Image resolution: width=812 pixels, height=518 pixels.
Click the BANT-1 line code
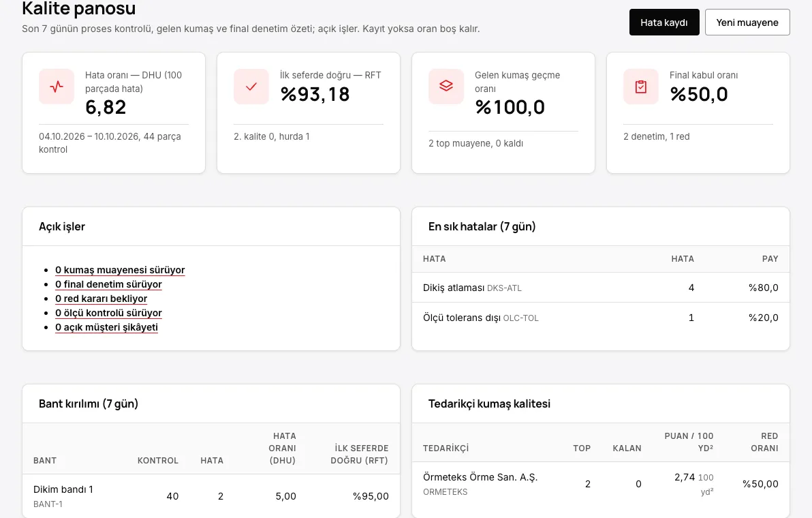[48, 504]
